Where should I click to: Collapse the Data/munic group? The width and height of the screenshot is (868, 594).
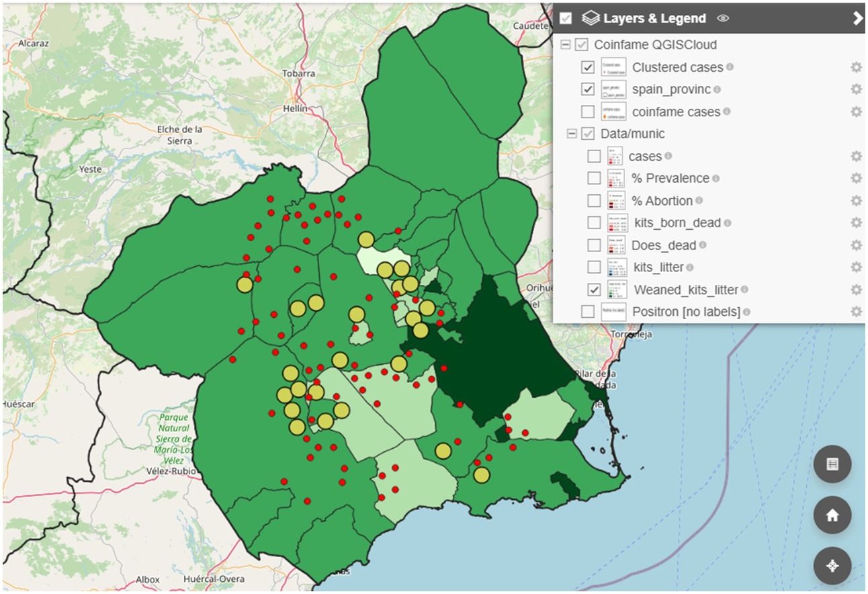point(572,134)
